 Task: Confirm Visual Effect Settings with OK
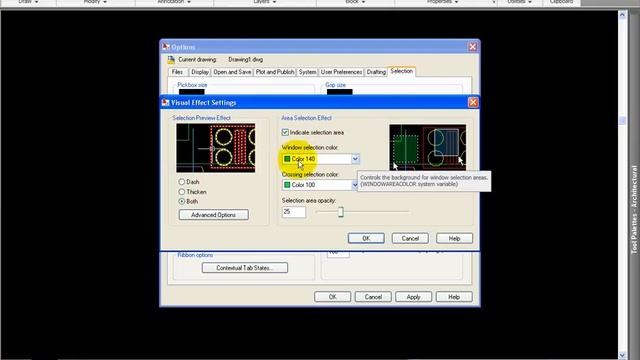point(366,238)
